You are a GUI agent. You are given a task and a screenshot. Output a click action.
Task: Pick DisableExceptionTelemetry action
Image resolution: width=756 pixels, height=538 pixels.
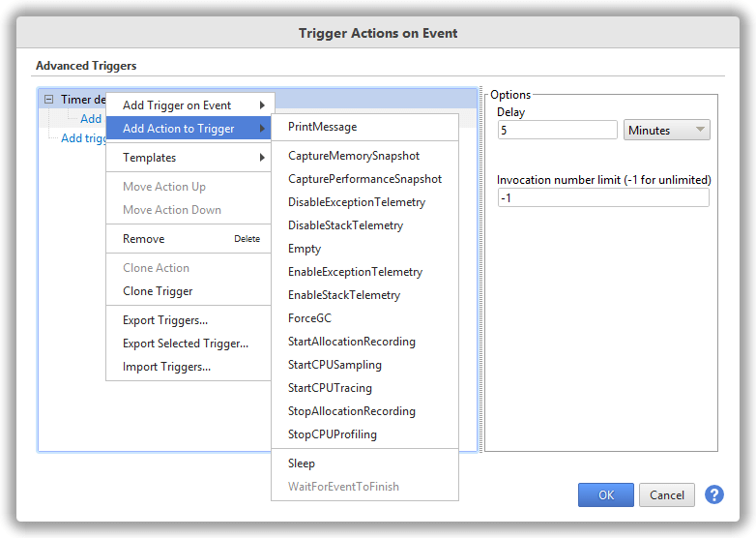(365, 201)
